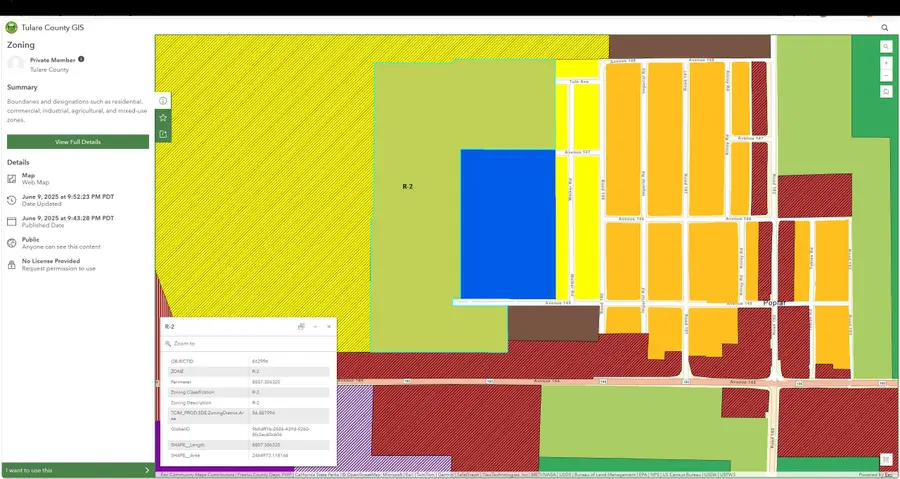Open the info panel icon

163,100
